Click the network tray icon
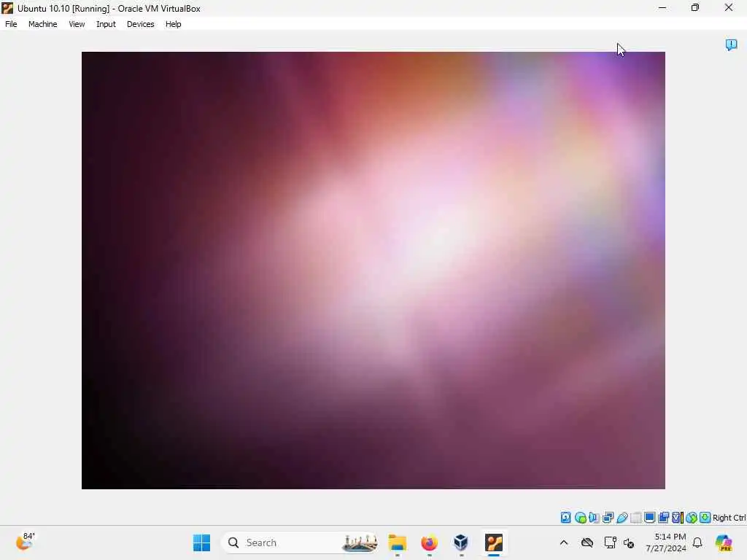747x560 pixels. [610, 542]
